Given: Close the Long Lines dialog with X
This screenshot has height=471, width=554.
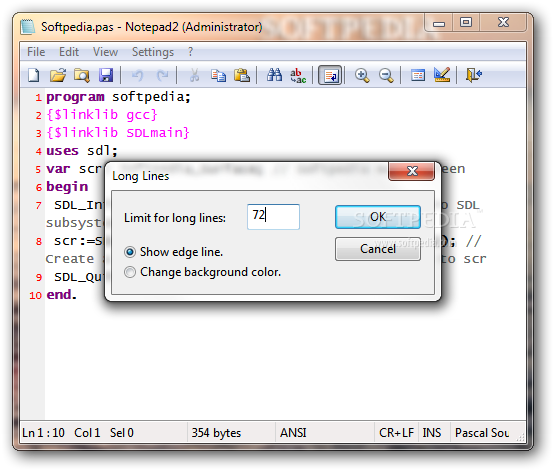Looking at the screenshot, I should tap(412, 171).
